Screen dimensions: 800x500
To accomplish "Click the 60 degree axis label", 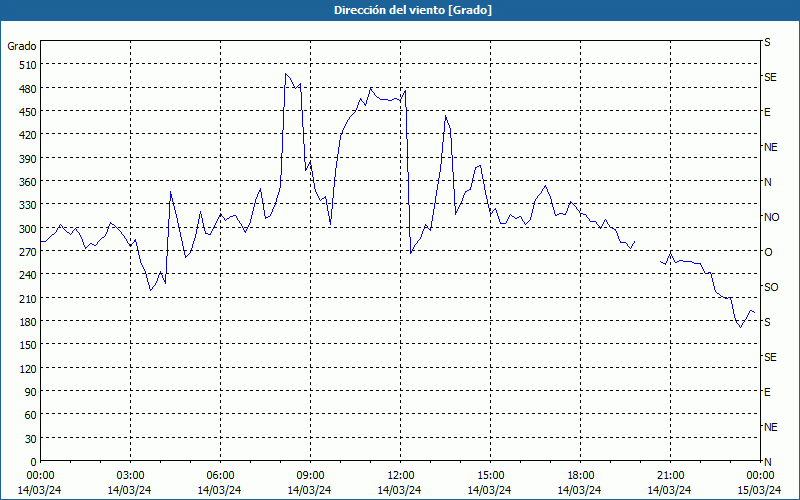I will click(32, 415).
